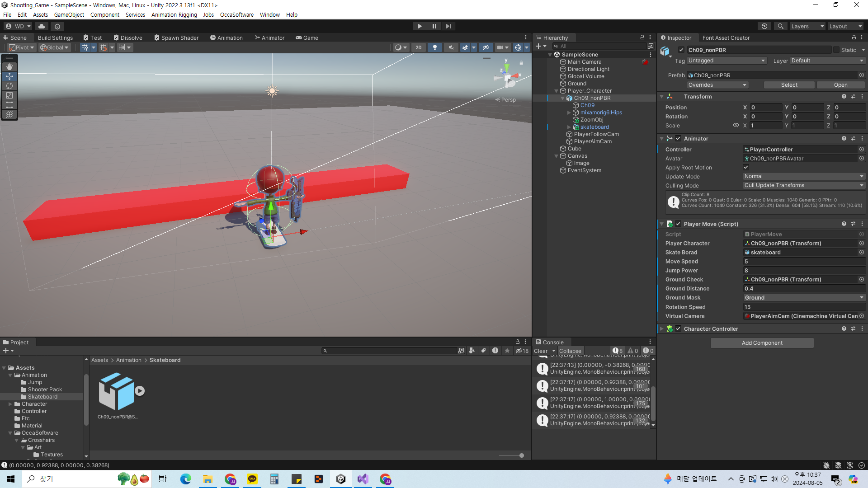Toggle the Static checkbox for Ch09_nonPBR

pos(836,50)
